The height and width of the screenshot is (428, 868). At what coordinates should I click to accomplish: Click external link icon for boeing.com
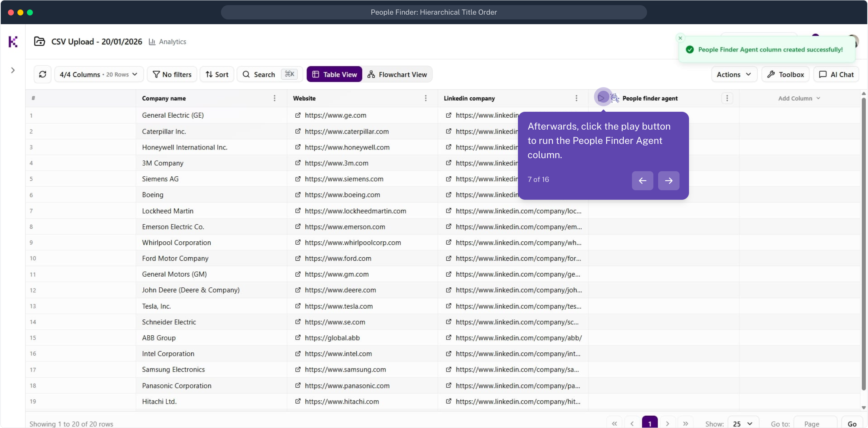coord(298,195)
